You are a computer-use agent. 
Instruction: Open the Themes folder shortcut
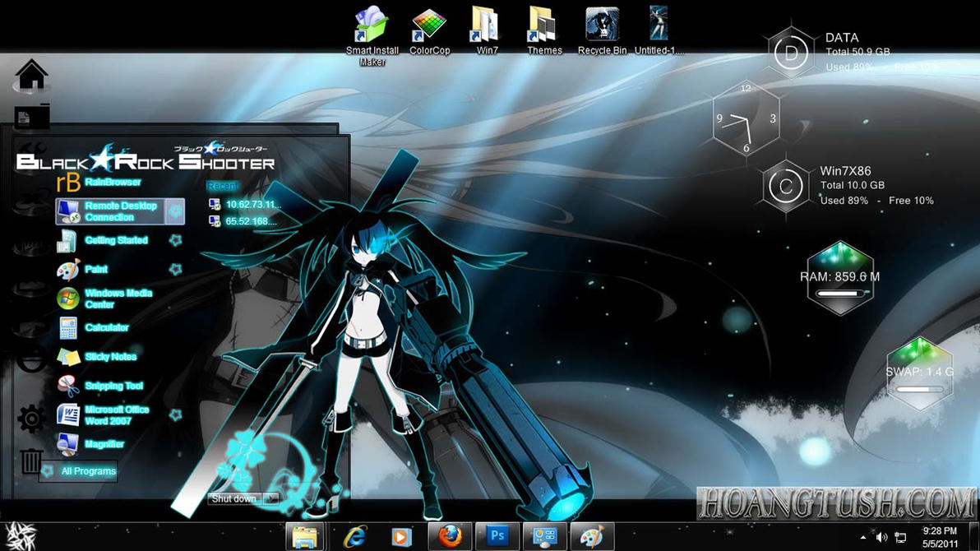543,31
